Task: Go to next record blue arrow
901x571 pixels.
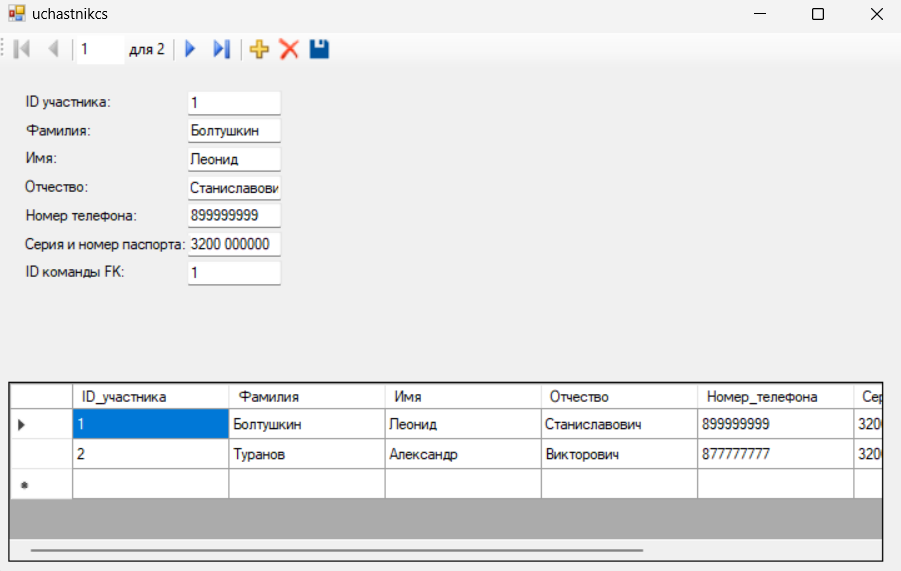Action: [x=190, y=49]
